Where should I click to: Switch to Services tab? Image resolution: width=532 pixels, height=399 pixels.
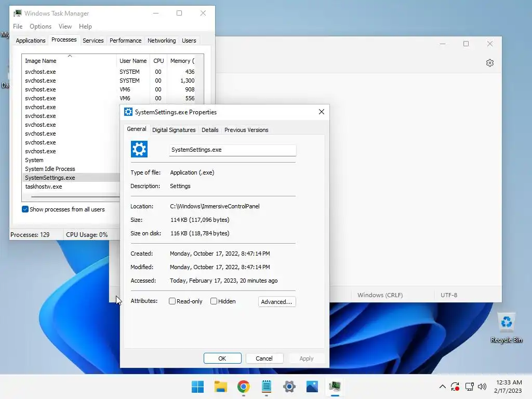pyautogui.click(x=93, y=41)
